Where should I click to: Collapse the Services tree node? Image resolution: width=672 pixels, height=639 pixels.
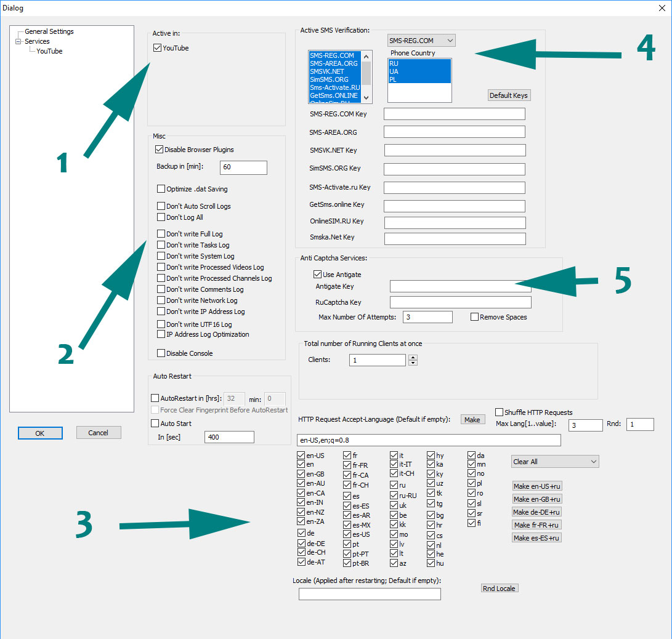(18, 41)
